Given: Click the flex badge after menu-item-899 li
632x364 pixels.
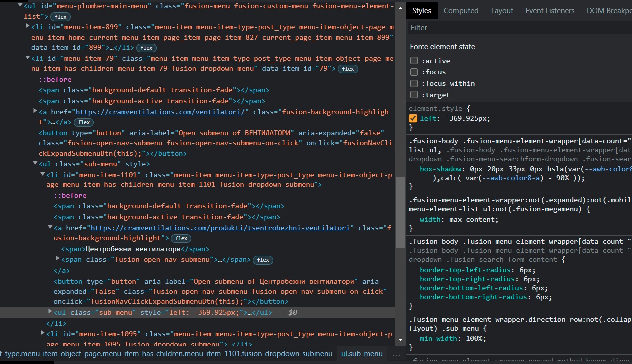Looking at the screenshot, I should 146,48.
